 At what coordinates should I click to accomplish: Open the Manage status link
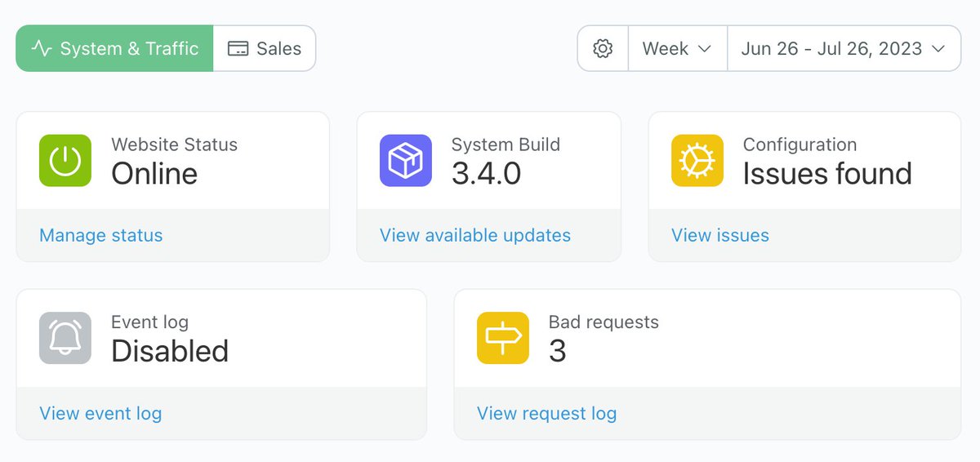(x=101, y=235)
